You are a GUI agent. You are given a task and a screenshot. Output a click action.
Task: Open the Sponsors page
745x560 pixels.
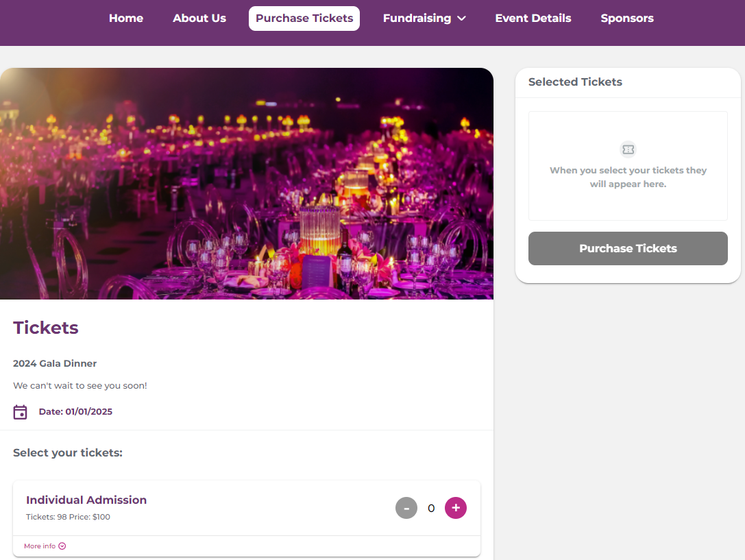pos(626,19)
